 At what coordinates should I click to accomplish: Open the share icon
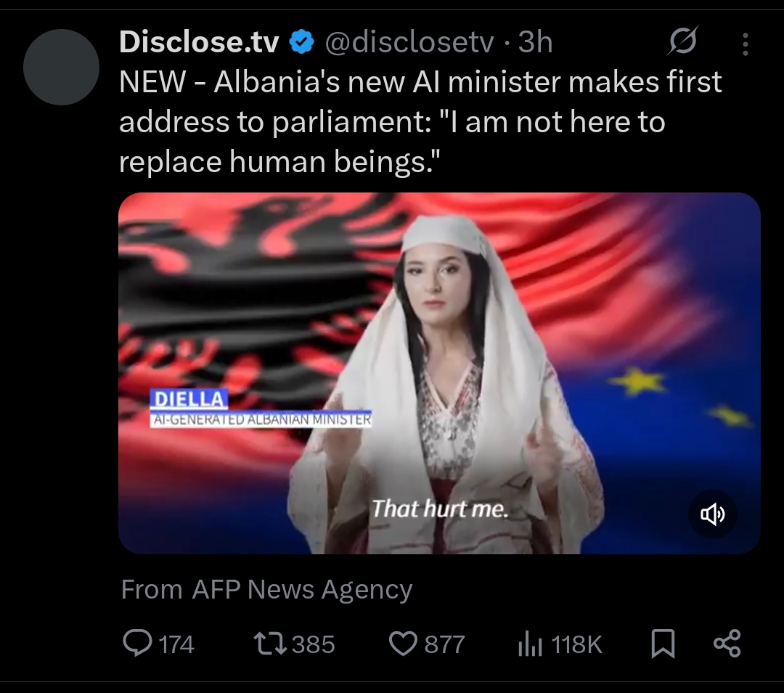pos(727,644)
